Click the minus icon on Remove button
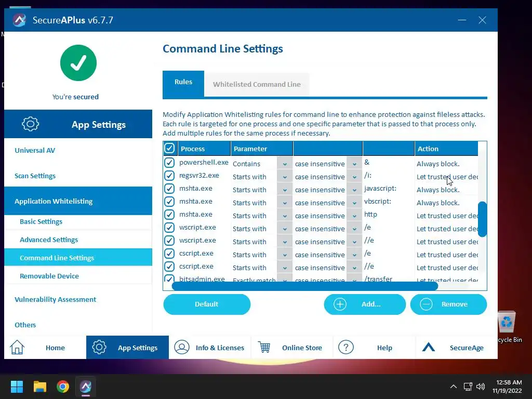 (x=426, y=304)
